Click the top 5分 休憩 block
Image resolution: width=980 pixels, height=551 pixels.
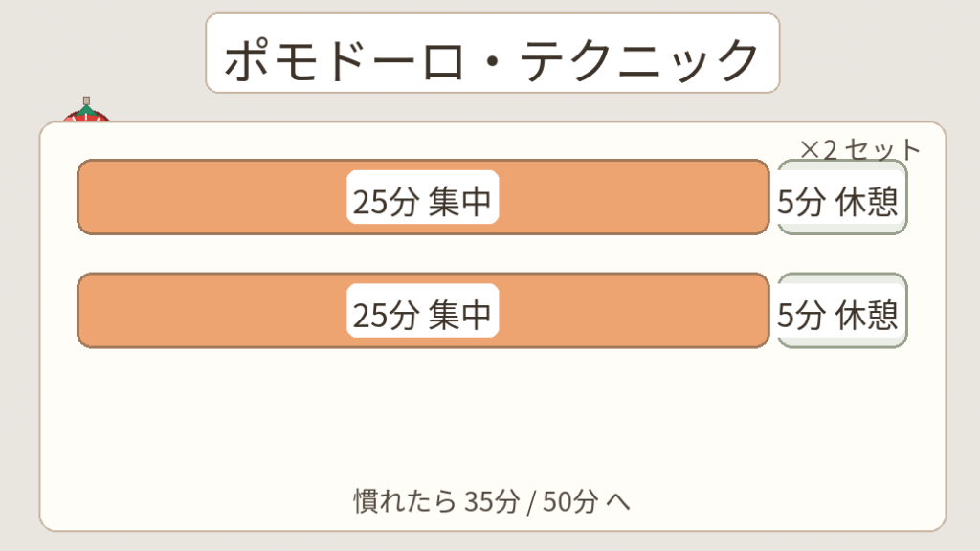tap(841, 198)
